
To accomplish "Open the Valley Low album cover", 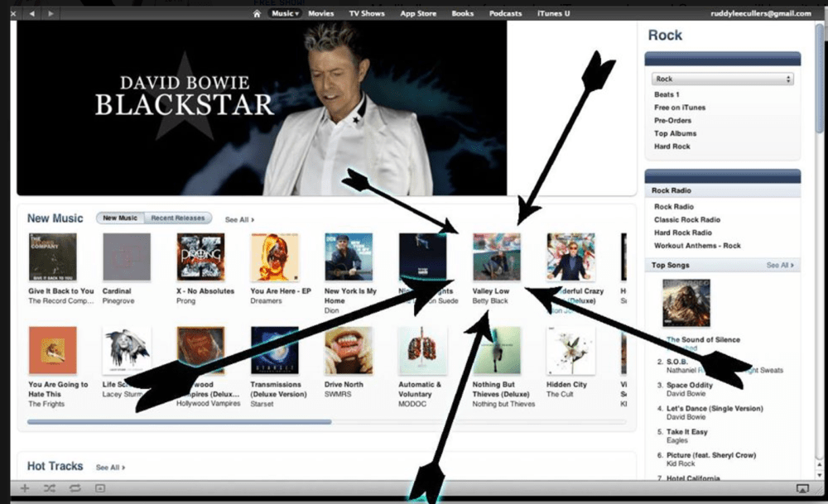I will pos(496,257).
